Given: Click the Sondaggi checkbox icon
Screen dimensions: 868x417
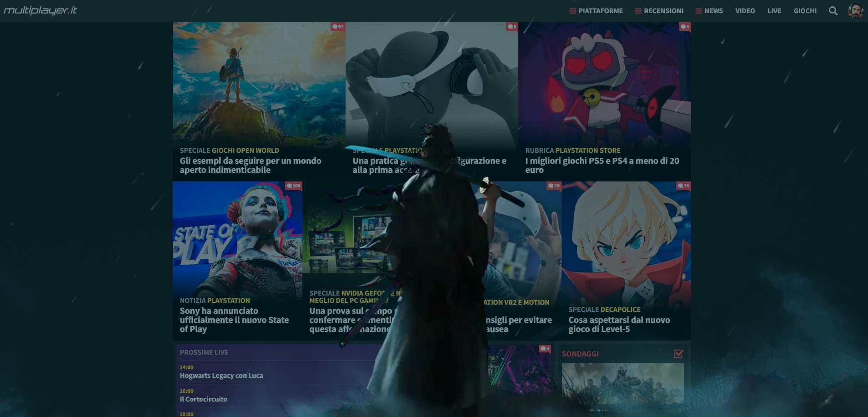Looking at the screenshot, I should pyautogui.click(x=678, y=354).
